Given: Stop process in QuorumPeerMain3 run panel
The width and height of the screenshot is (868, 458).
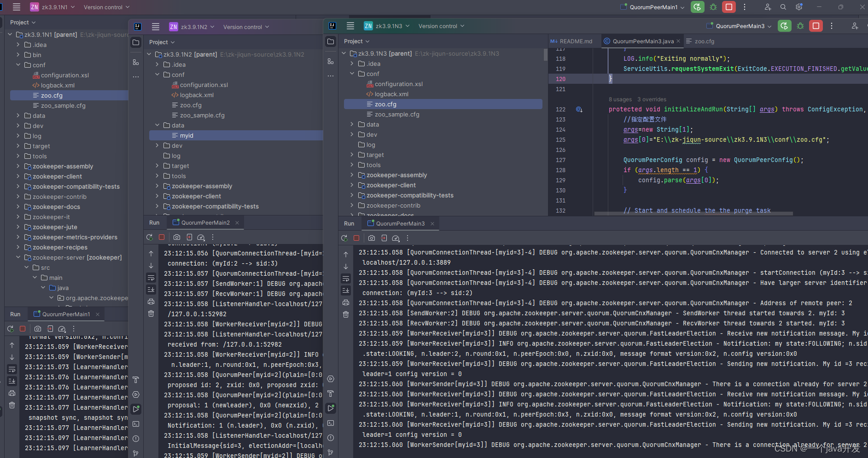Looking at the screenshot, I should pos(356,238).
